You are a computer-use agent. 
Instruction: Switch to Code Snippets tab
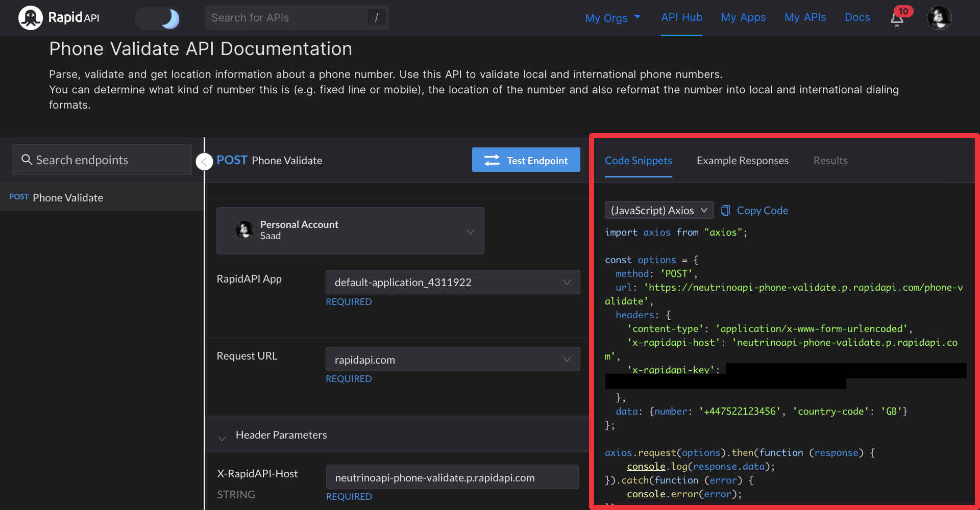[x=638, y=161]
